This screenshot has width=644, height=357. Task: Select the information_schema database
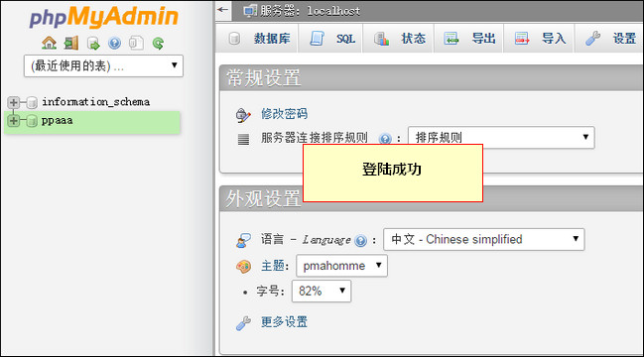click(95, 102)
